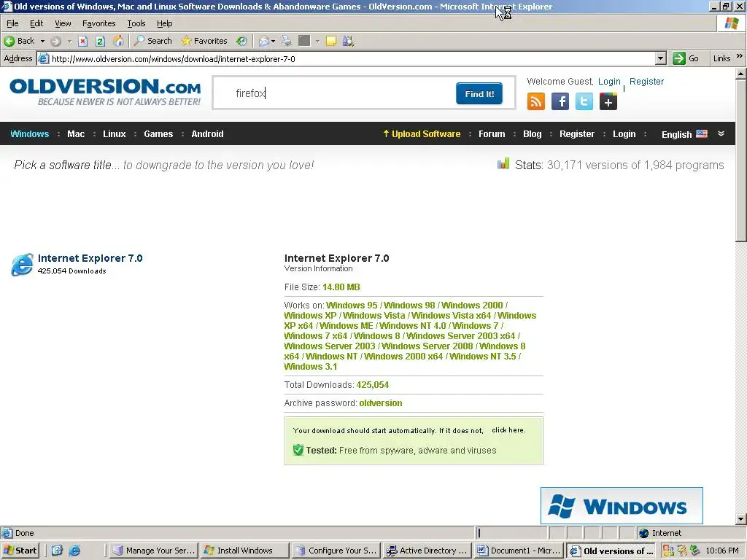Refresh the page with the Refresh icon
Image resolution: width=747 pixels, height=560 pixels.
click(100, 41)
